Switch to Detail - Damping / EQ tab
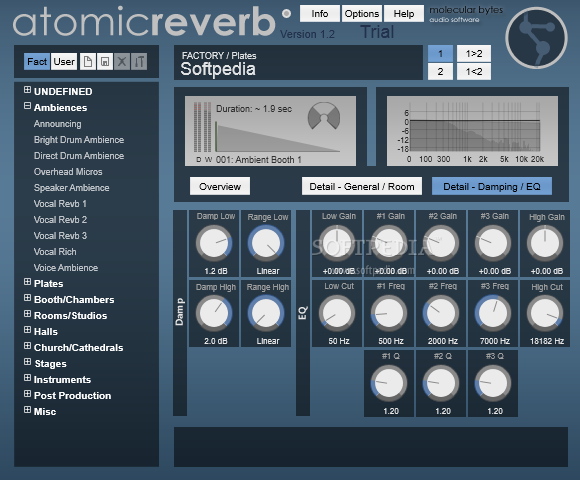 tap(492, 186)
